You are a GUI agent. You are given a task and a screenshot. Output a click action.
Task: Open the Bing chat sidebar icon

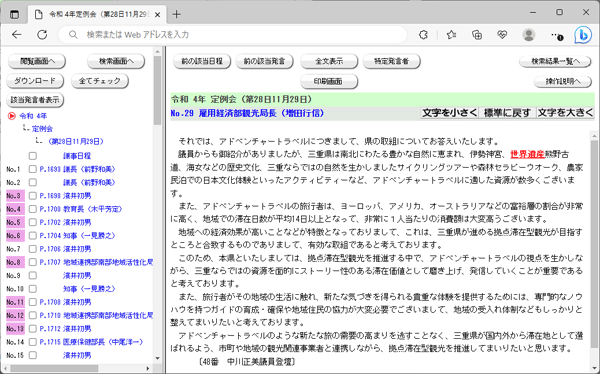[583, 35]
